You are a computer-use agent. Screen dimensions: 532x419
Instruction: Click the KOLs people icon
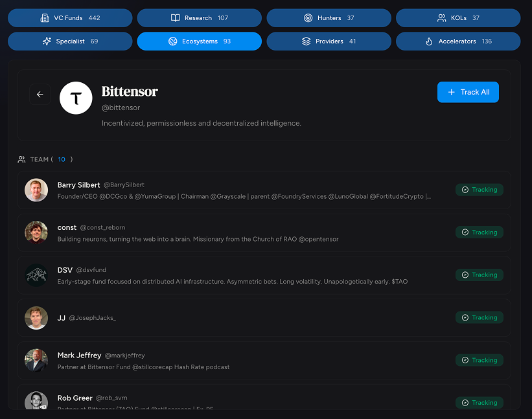(441, 18)
